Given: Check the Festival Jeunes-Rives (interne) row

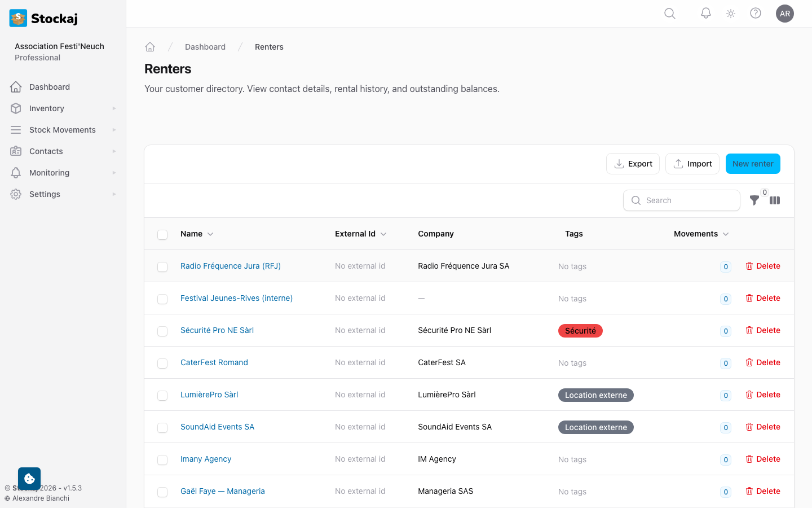Looking at the screenshot, I should coord(162,299).
